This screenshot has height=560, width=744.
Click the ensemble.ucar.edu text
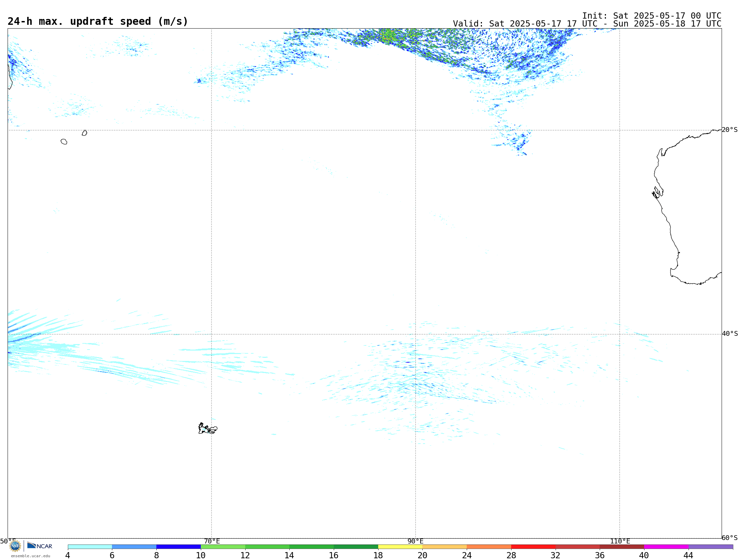point(30,556)
